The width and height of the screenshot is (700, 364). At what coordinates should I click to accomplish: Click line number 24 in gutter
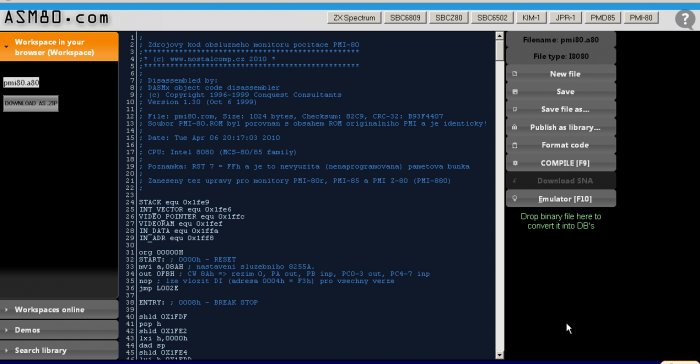pyautogui.click(x=130, y=202)
